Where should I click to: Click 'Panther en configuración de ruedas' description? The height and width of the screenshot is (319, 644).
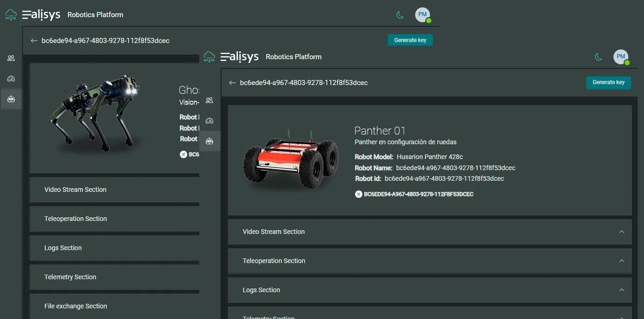pos(405,142)
